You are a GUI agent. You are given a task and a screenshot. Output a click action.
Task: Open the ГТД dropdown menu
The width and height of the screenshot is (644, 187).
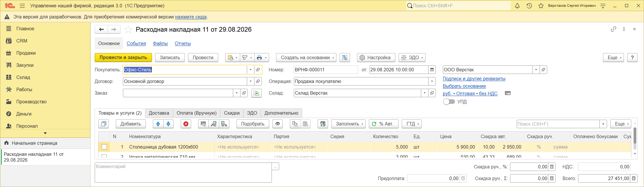[x=411, y=124]
